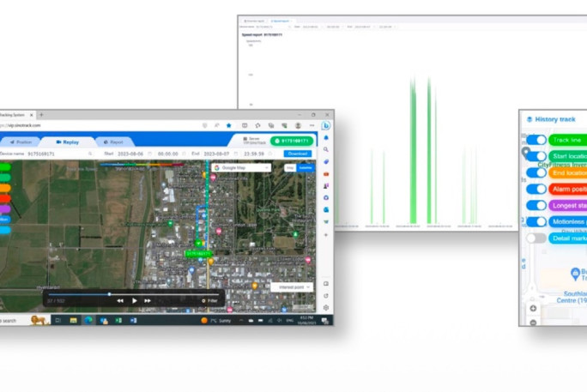Viewport: 587px width, 392px height.
Task: Click the rewind button in replay controls
Action: pos(120,300)
